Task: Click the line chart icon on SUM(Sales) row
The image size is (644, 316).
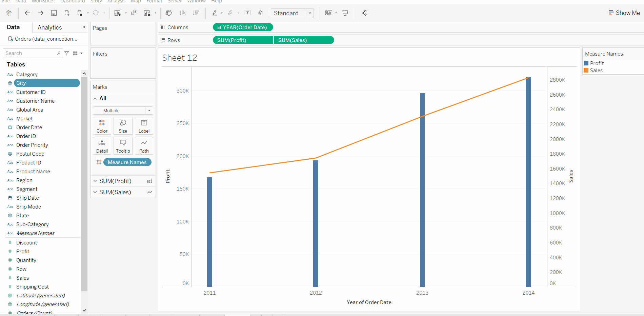Action: point(149,192)
